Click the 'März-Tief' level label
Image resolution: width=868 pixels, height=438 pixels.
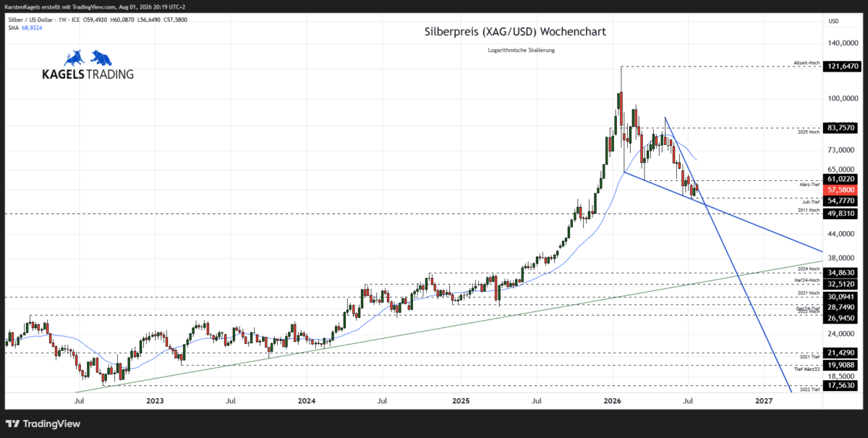pos(809,185)
